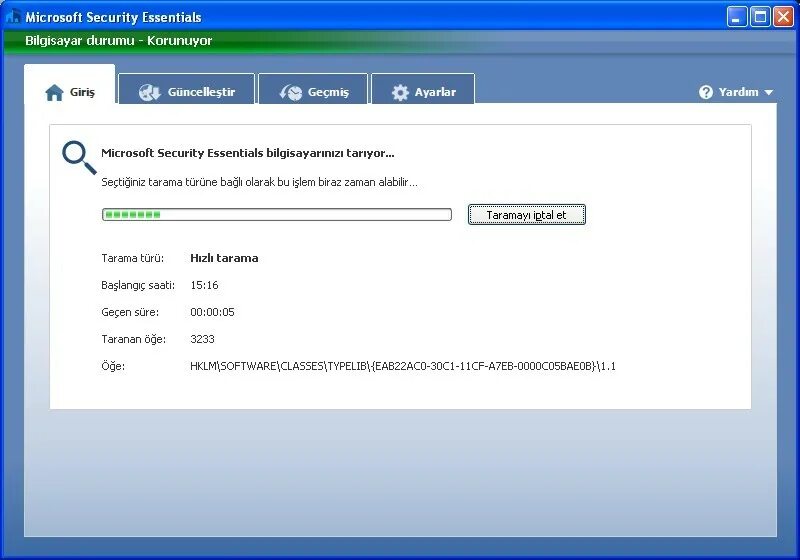Click the 'Bilgisayar durumu - Korunuyor' status
This screenshot has width=800, height=560.
(x=118, y=40)
